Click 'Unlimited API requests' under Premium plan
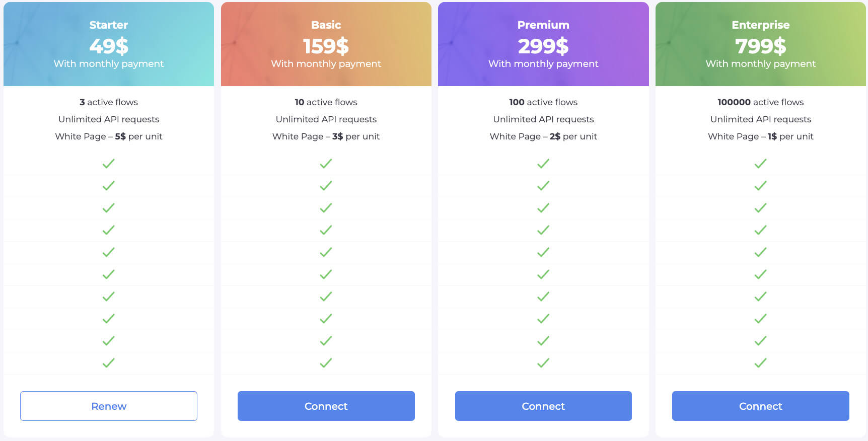The image size is (868, 441). click(x=543, y=119)
